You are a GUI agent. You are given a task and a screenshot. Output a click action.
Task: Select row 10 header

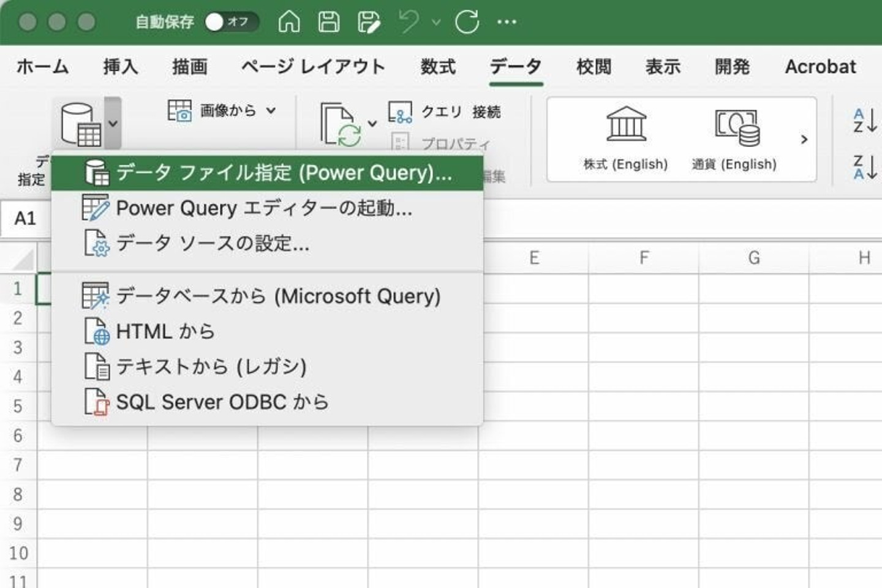click(x=18, y=553)
